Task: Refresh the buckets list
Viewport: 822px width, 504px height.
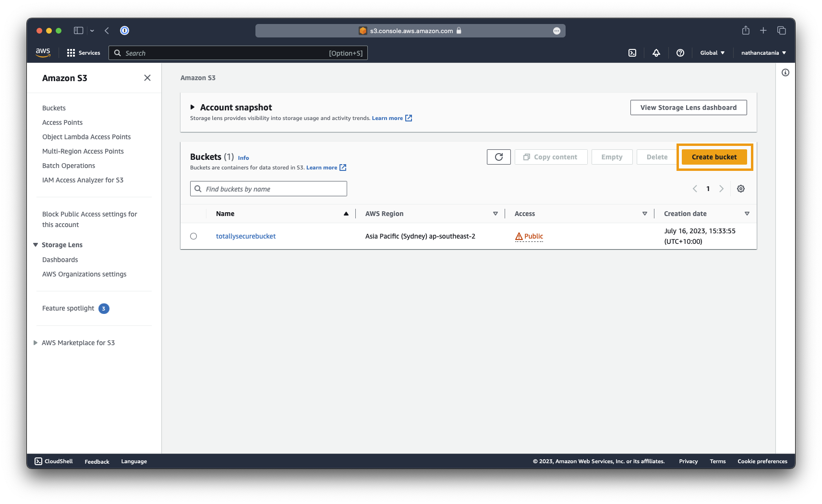Action: [499, 157]
